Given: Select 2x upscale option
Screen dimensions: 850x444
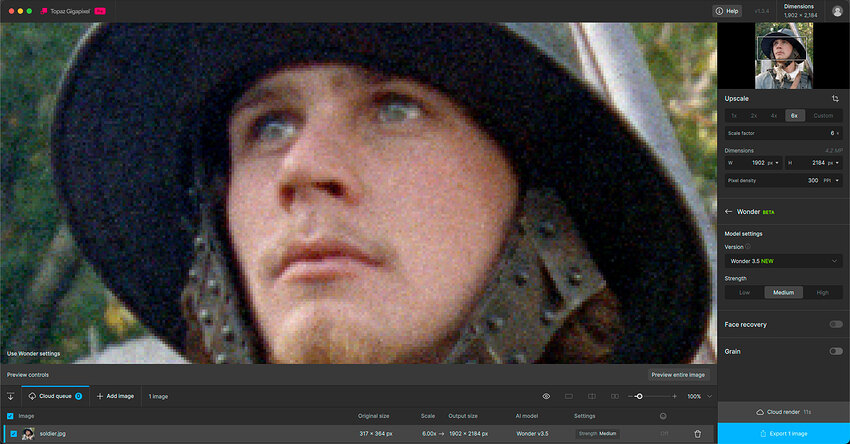Looking at the screenshot, I should (x=754, y=115).
